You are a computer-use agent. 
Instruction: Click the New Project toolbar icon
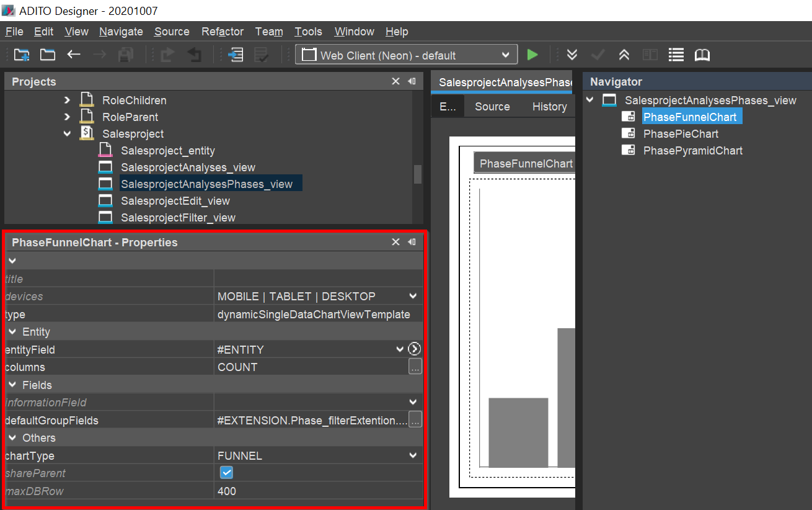coord(22,55)
